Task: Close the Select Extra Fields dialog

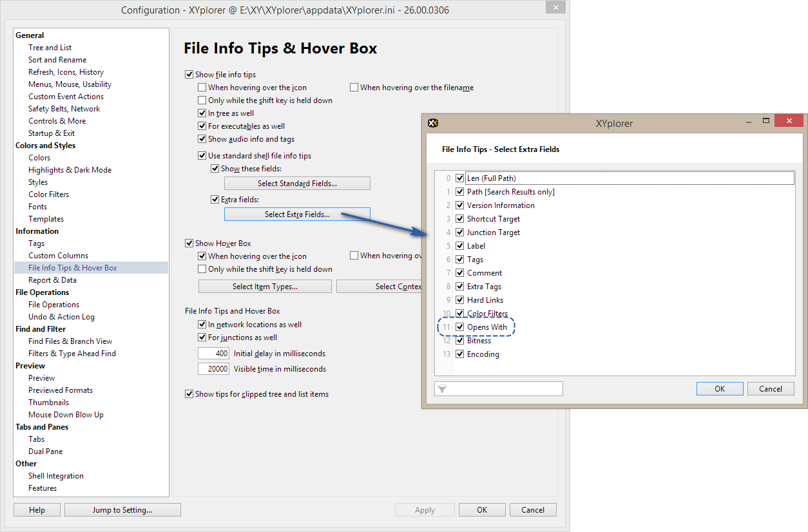Action: (x=788, y=121)
